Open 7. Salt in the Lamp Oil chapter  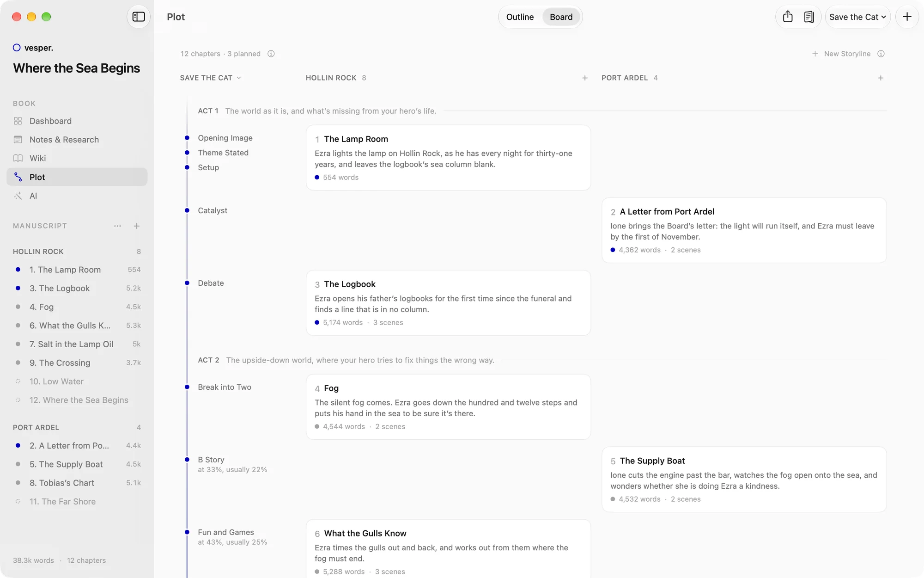coord(77,344)
